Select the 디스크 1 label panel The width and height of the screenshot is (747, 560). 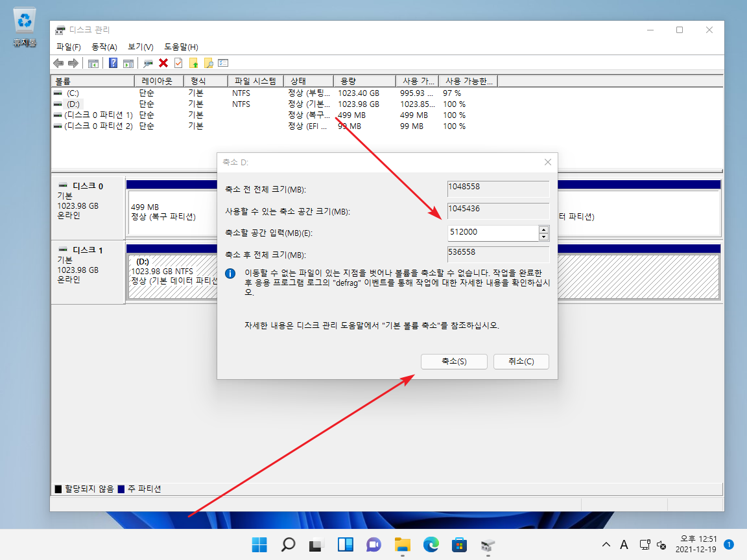pyautogui.click(x=88, y=272)
